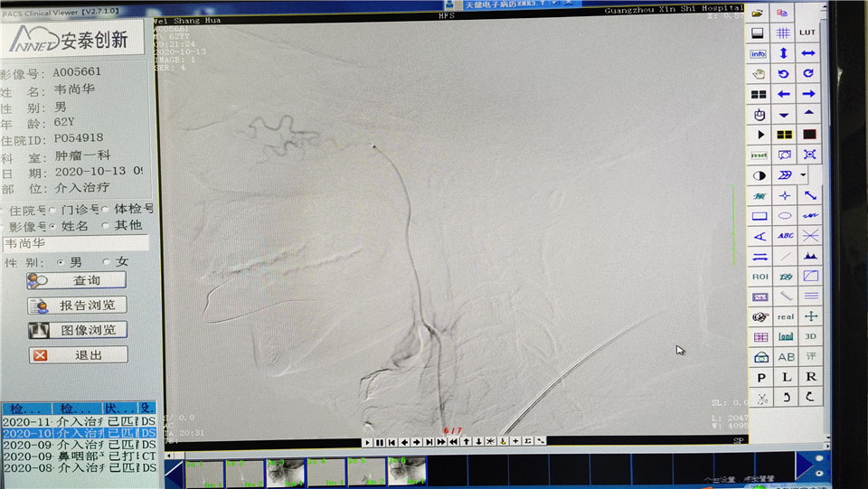This screenshot has height=489, width=868.
Task: Pause the image playback
Action: click(x=380, y=443)
